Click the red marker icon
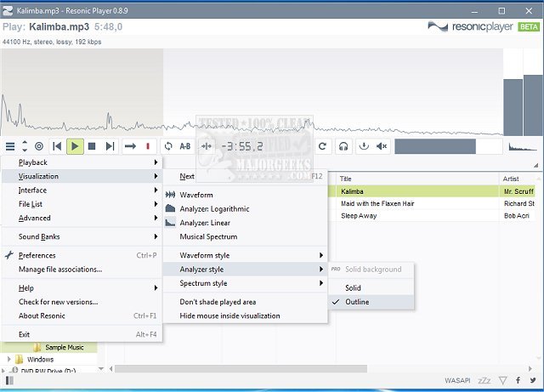This screenshot has width=544, height=392. tap(148, 146)
